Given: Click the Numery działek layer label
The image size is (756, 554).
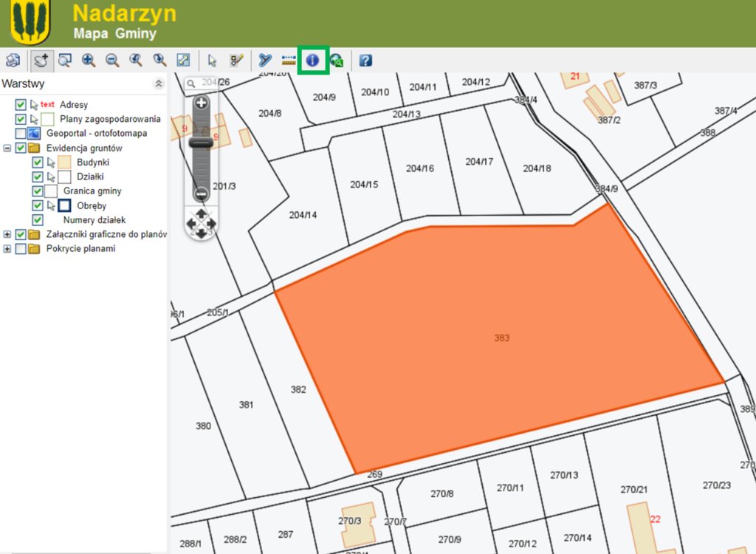Looking at the screenshot, I should pyautogui.click(x=94, y=220).
